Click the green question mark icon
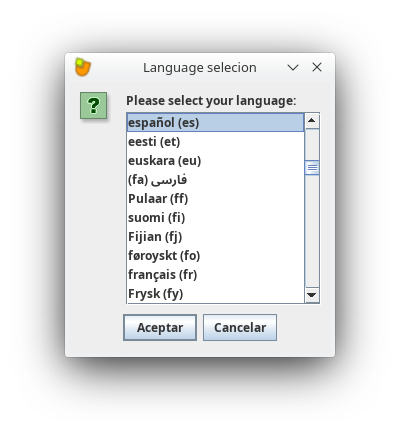 click(93, 106)
